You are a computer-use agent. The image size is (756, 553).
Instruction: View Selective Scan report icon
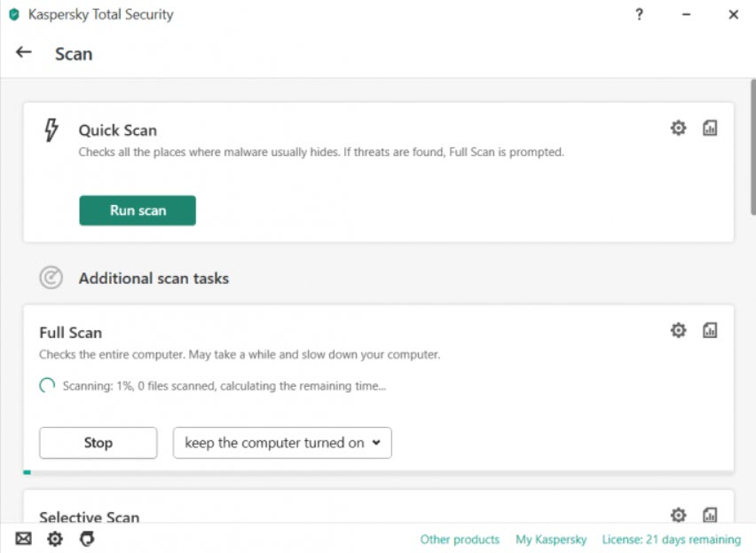710,515
